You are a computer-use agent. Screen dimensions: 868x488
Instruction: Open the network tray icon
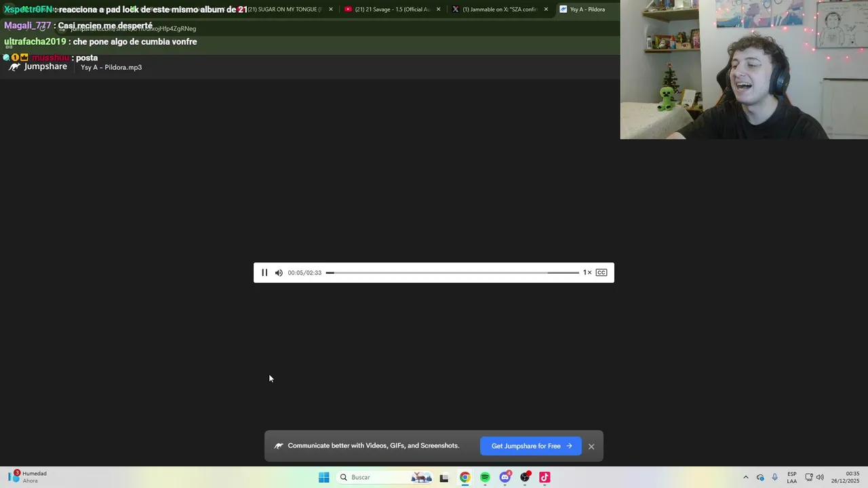[x=809, y=477]
